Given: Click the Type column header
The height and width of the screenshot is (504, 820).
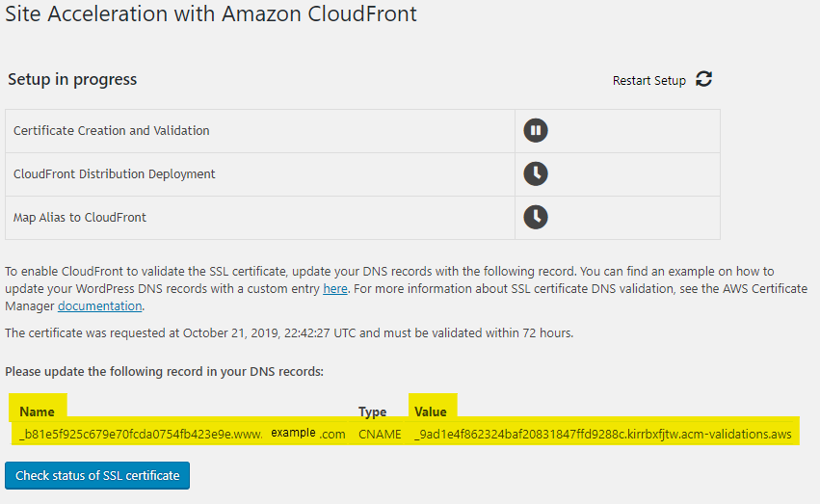Looking at the screenshot, I should [x=372, y=411].
